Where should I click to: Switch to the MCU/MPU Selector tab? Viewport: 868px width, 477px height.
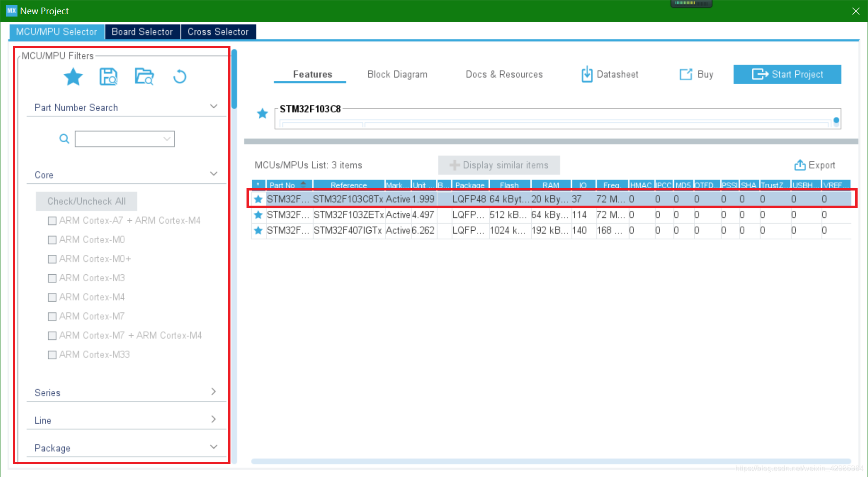coord(57,32)
